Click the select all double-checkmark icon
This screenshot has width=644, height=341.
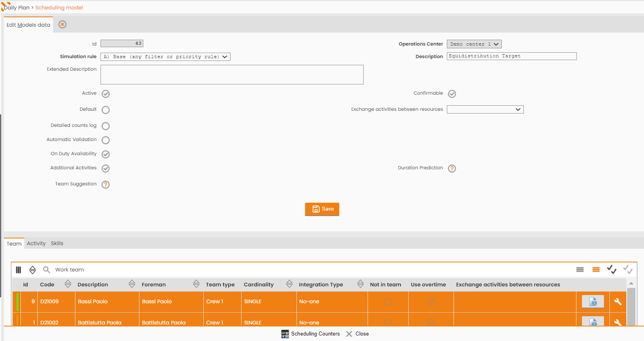pyautogui.click(x=612, y=269)
